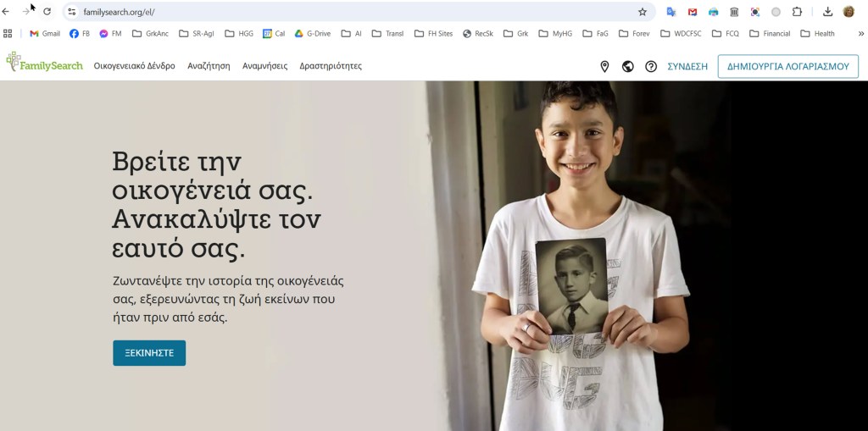Click the FamilySearch logo
This screenshot has height=431, width=868.
coord(44,63)
